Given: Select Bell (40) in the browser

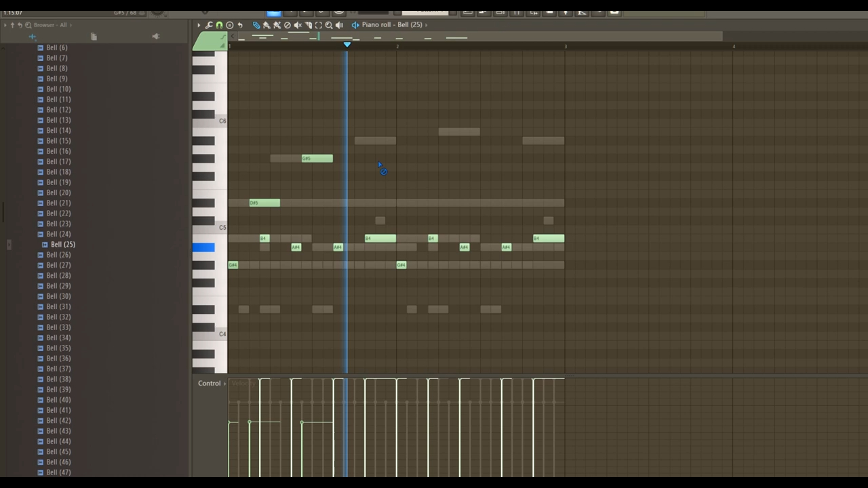Looking at the screenshot, I should coord(58,400).
